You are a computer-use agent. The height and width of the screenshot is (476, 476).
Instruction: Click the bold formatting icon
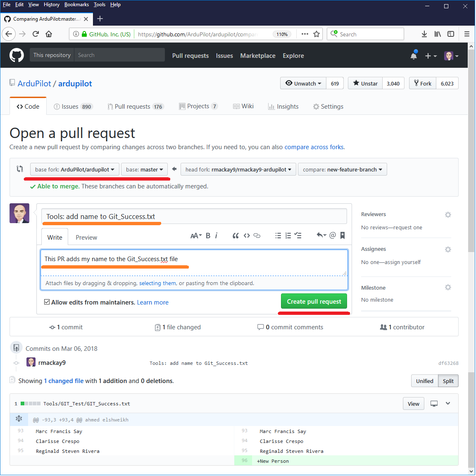coord(208,236)
